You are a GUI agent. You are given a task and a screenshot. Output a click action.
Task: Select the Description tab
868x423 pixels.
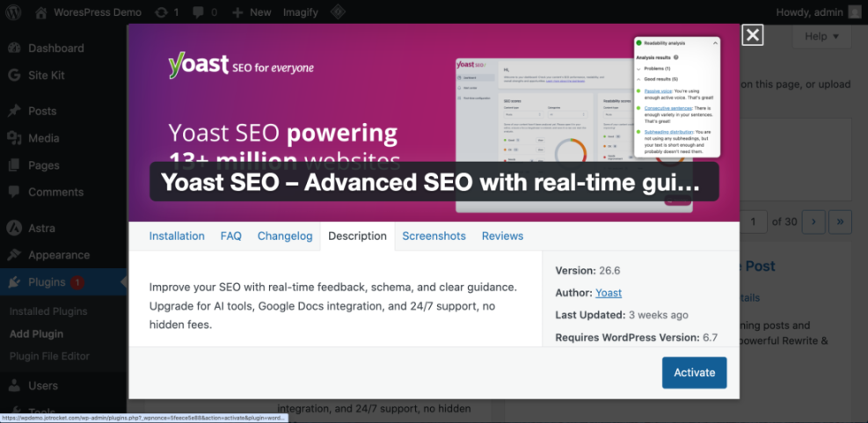coord(358,236)
